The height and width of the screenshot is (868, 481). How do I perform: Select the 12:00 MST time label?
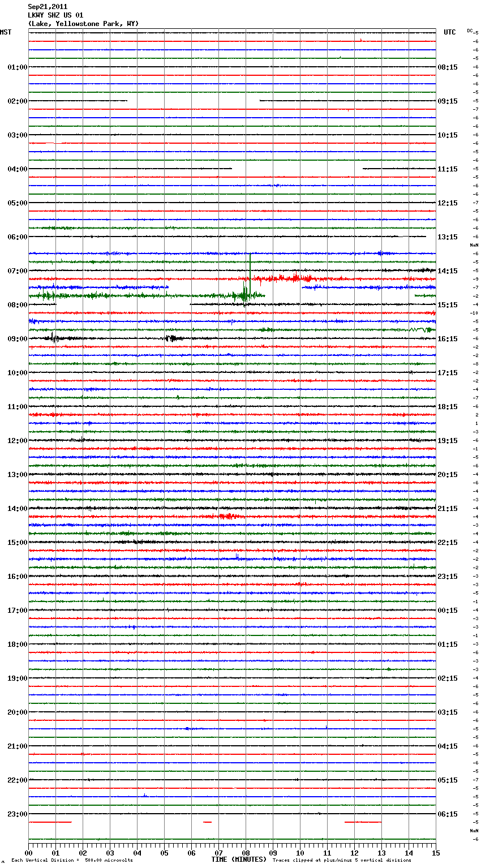pos(17,441)
